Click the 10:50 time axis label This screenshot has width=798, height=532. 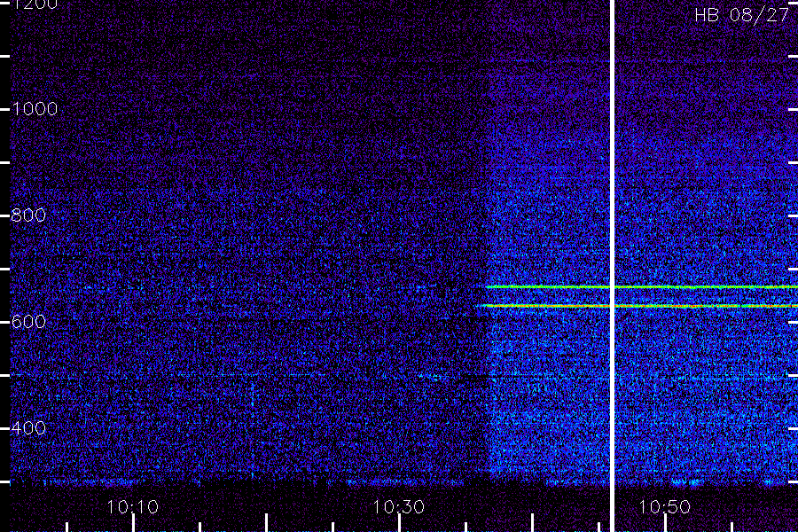coord(664,507)
